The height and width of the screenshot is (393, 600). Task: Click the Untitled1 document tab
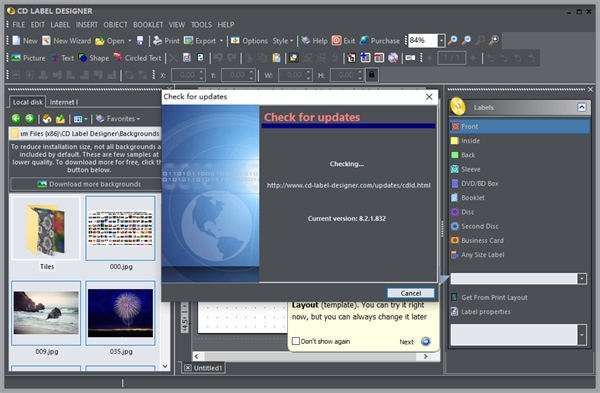(203, 368)
